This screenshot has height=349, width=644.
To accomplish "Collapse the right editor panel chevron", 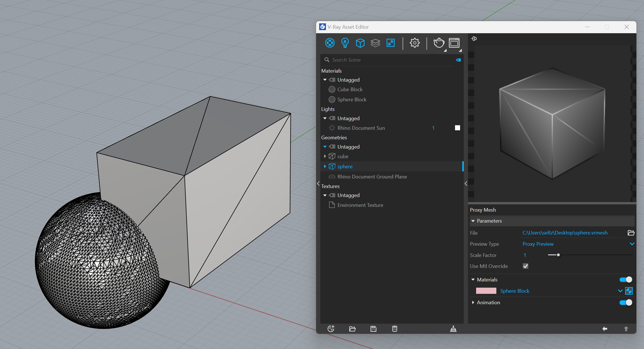I will click(466, 184).
